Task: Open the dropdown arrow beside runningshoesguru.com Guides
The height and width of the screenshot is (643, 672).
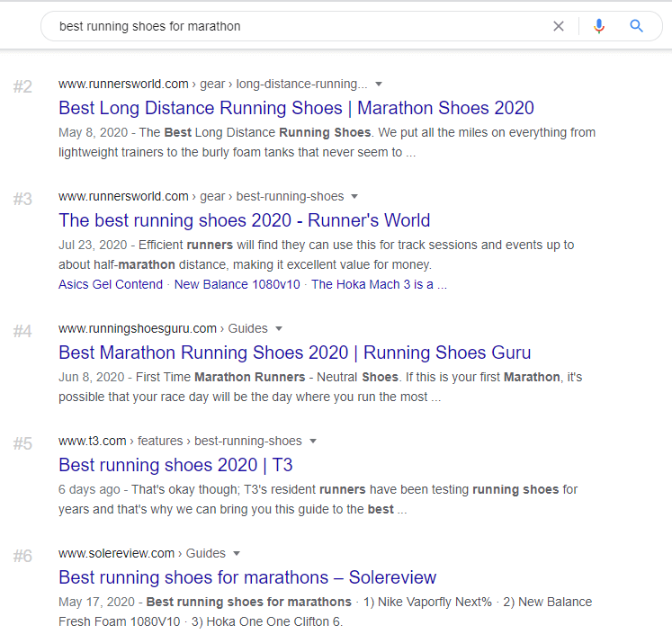Action: 279,328
